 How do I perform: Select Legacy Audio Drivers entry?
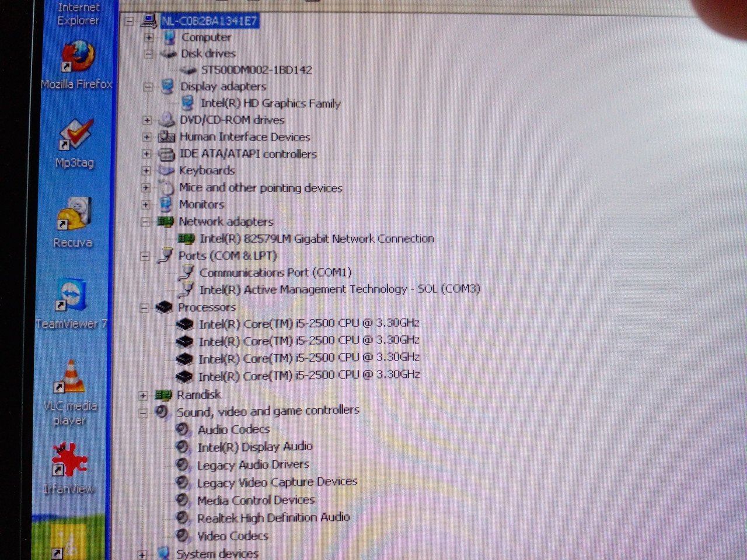coord(253,465)
